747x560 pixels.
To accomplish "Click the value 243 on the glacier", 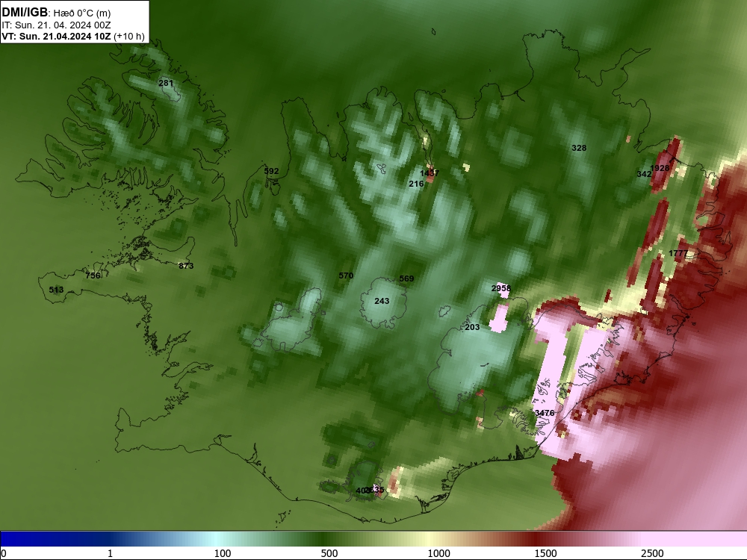I will coord(382,301).
